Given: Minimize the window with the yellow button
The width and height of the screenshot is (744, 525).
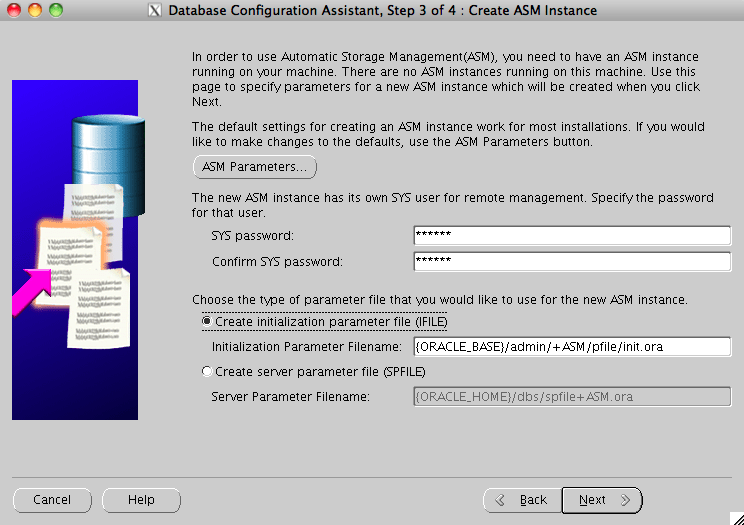Looking at the screenshot, I should point(34,10).
